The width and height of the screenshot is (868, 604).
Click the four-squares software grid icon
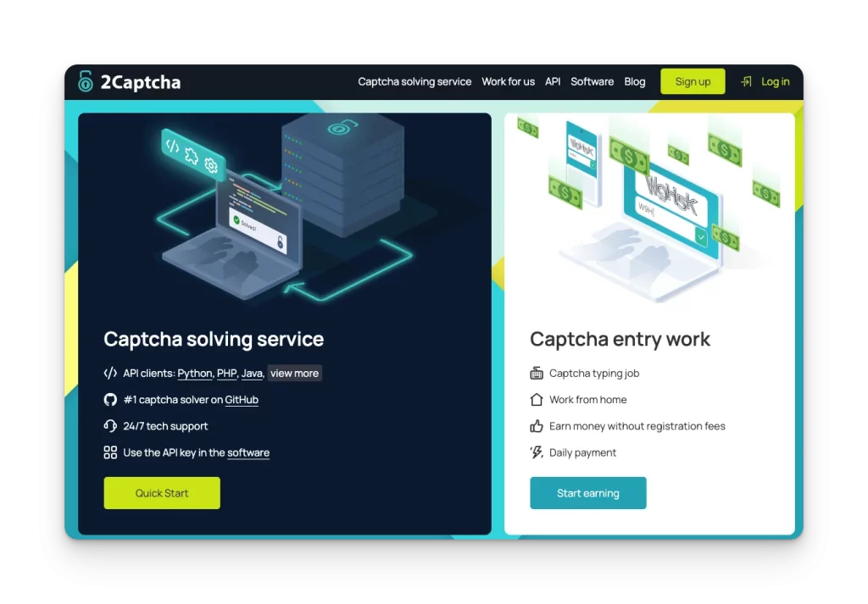coord(110,452)
